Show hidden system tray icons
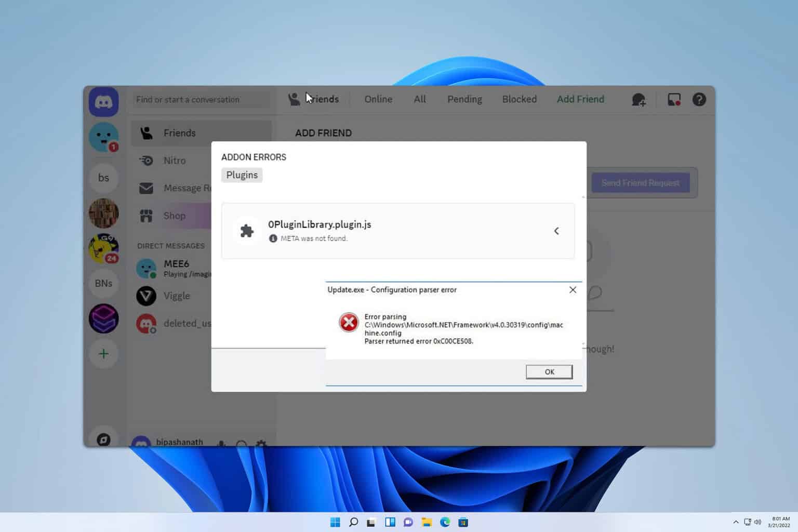798x532 pixels. pyautogui.click(x=736, y=522)
